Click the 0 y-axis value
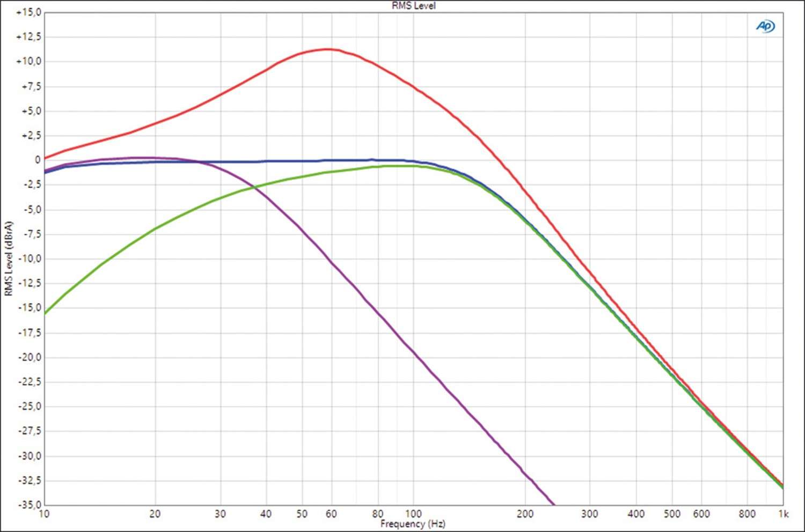 [38, 160]
